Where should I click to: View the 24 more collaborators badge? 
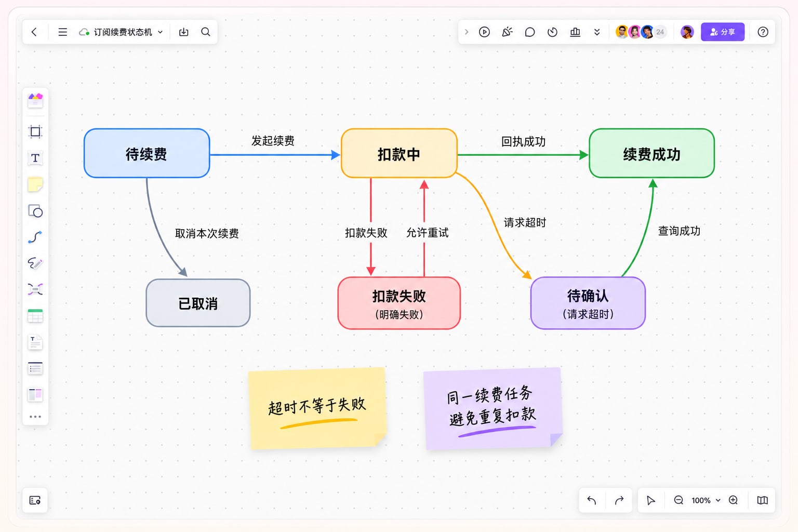[x=660, y=32]
